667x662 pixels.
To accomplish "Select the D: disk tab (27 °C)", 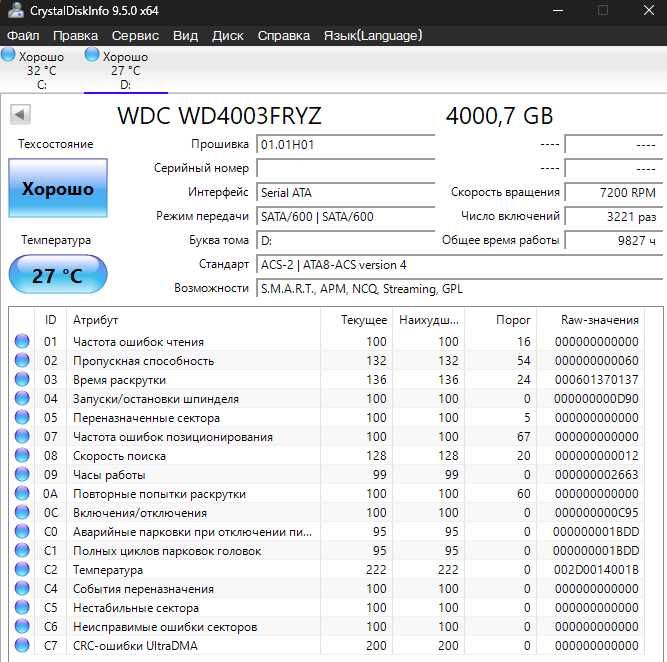I will coord(125,70).
